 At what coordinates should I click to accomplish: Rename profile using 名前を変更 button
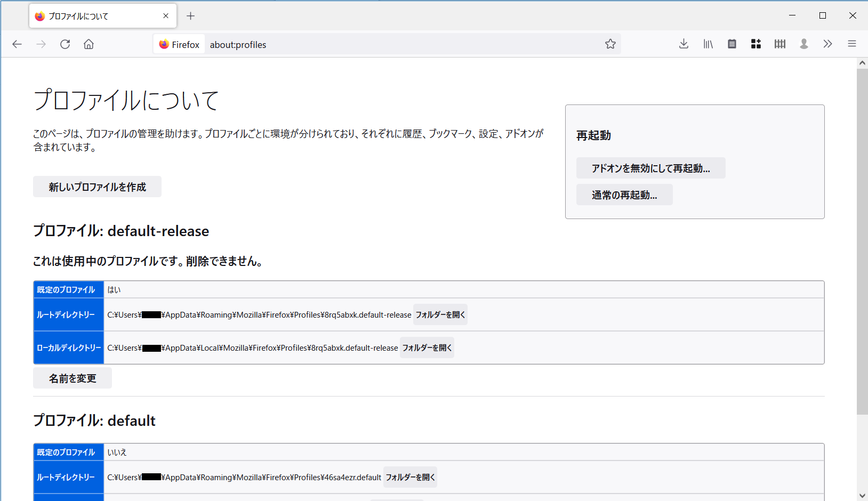click(x=72, y=378)
